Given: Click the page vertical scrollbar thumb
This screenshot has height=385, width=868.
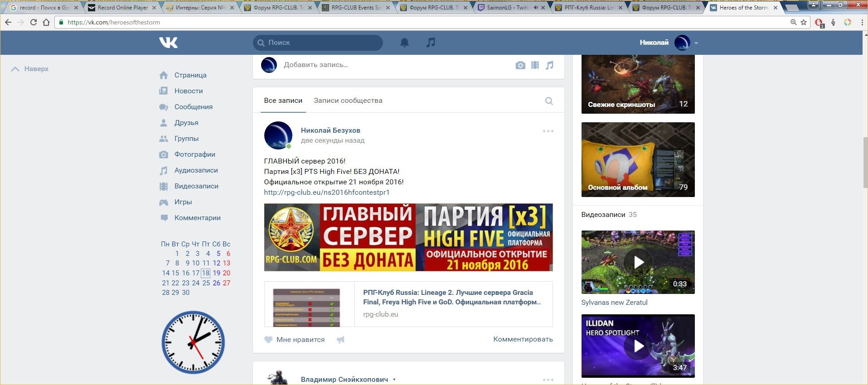Looking at the screenshot, I should [865, 162].
